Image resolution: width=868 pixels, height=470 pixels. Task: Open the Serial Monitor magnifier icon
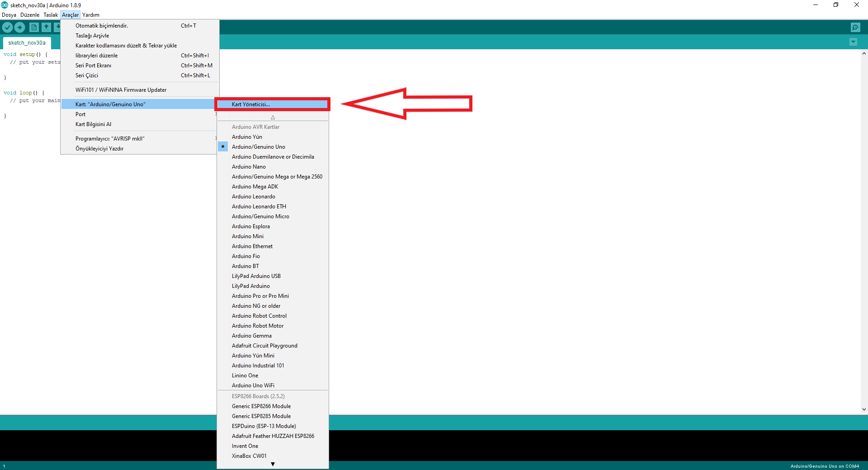pyautogui.click(x=856, y=27)
